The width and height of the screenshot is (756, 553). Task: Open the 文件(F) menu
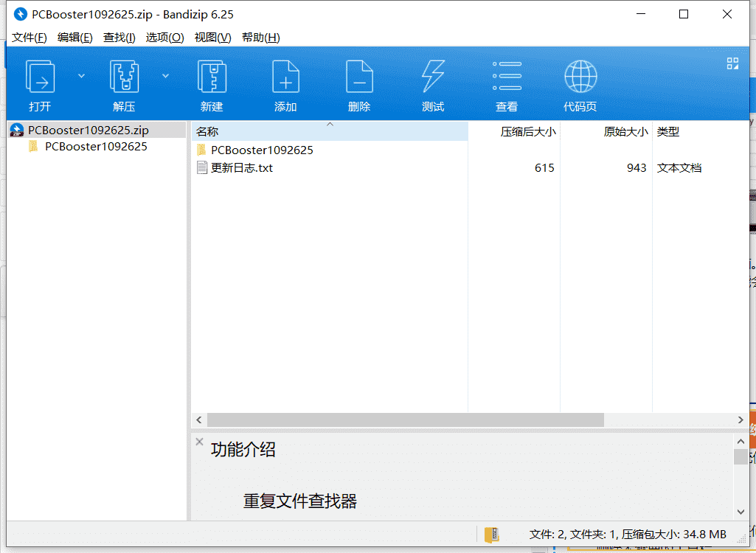click(29, 38)
